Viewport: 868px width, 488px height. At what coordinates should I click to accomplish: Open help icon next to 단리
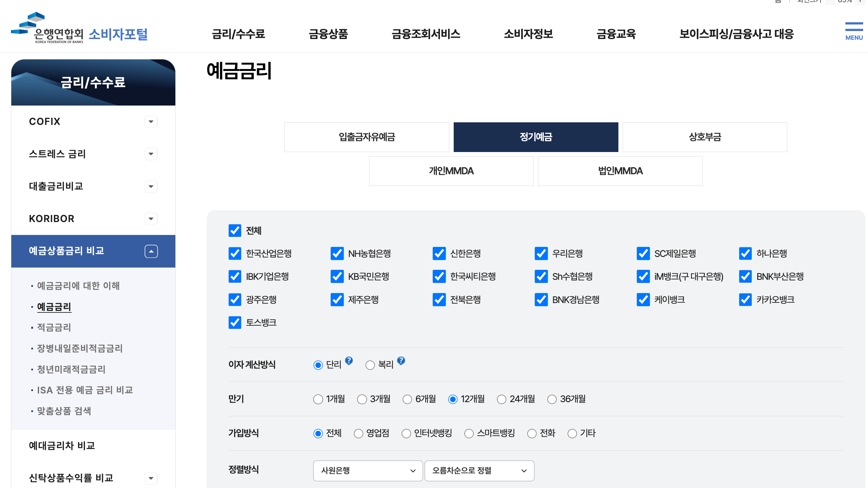(349, 361)
